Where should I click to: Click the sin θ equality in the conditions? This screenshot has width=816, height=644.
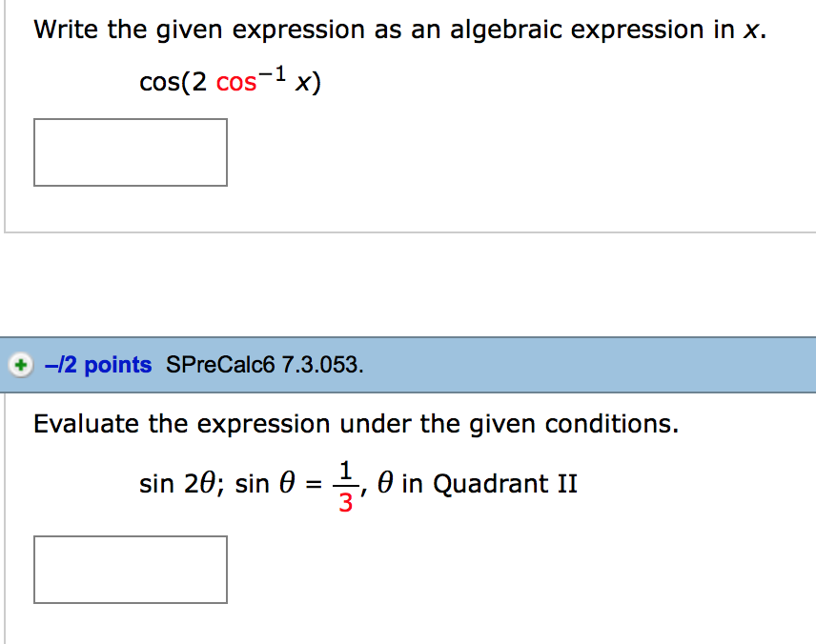pos(278,483)
